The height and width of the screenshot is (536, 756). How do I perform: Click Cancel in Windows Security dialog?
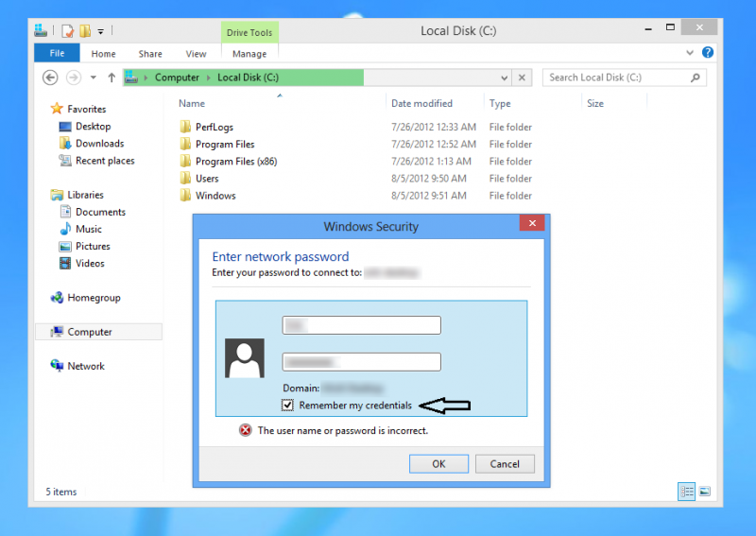[505, 463]
